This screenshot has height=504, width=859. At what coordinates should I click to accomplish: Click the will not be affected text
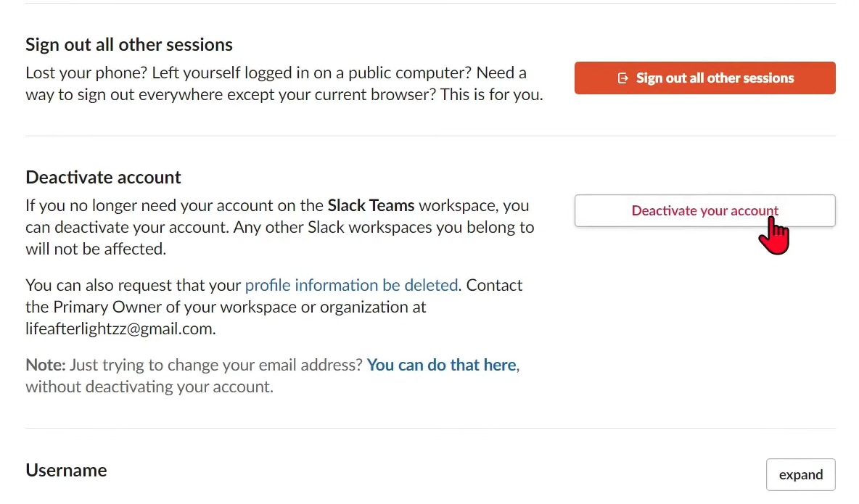(x=95, y=249)
